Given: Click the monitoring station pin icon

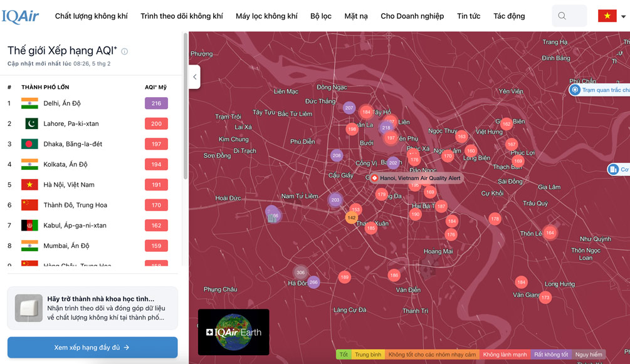Looking at the screenshot, I should 575,90.
